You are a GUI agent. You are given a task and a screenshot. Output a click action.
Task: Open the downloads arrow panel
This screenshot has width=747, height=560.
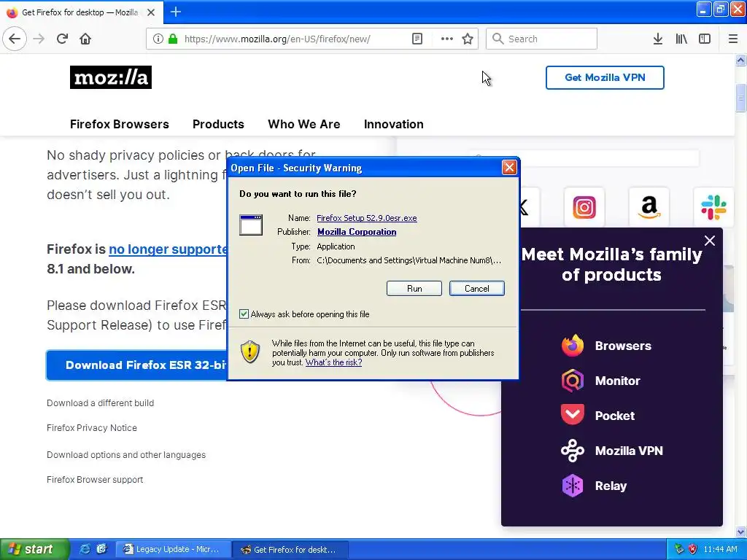click(657, 39)
